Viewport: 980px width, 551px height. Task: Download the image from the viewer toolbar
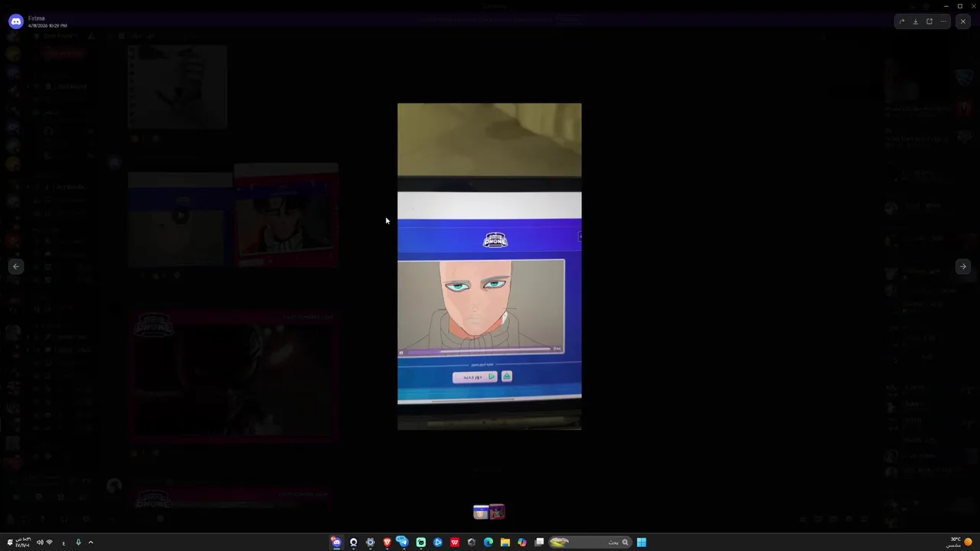(x=916, y=21)
